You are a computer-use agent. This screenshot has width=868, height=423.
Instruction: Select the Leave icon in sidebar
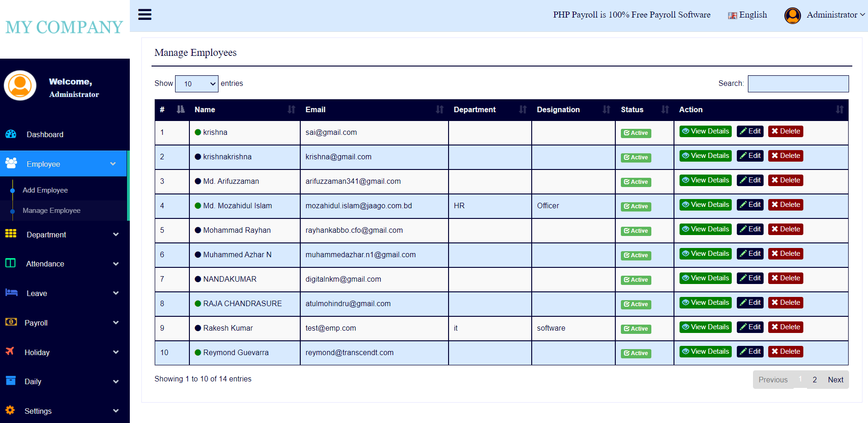click(x=11, y=293)
